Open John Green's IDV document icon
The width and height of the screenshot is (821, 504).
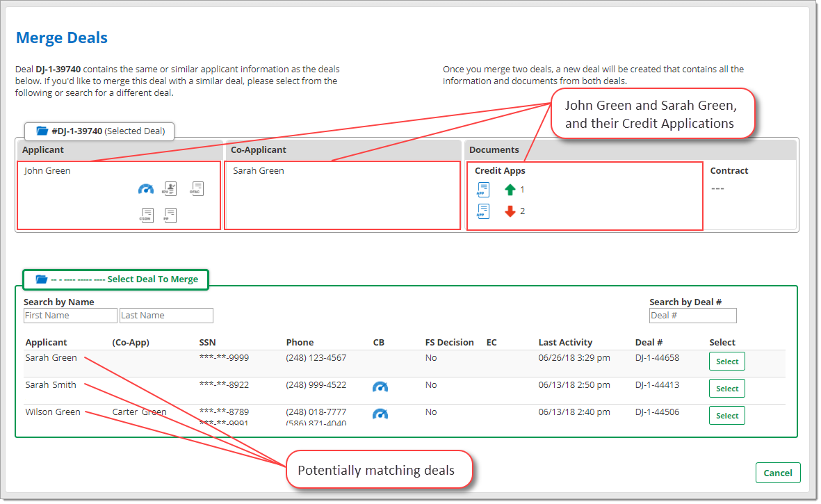170,188
